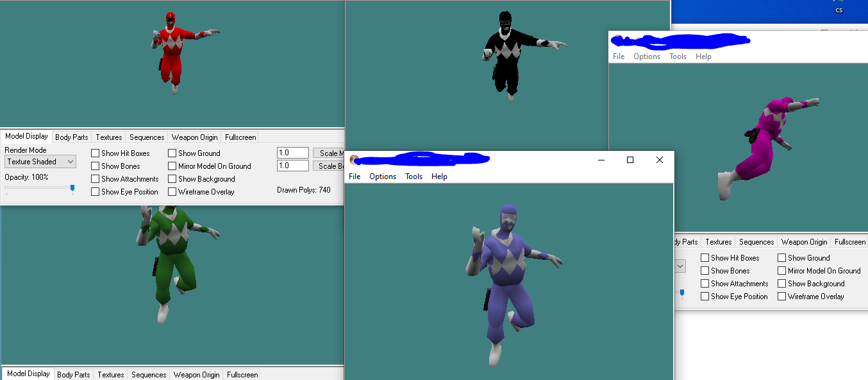Open Options menu in blue ranger window
Viewport: 868px width, 380px height.
[x=383, y=177]
